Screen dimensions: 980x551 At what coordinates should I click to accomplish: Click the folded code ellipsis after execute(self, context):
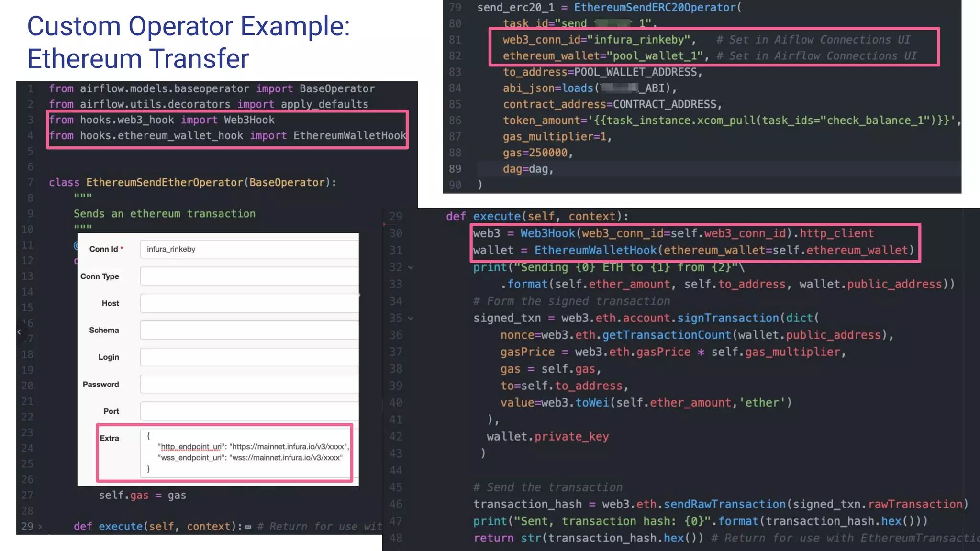(248, 527)
